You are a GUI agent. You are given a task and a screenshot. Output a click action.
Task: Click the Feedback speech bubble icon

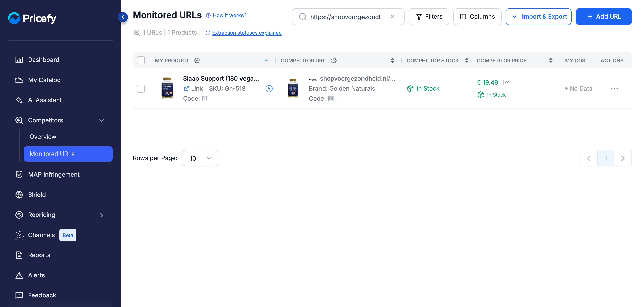click(x=19, y=295)
